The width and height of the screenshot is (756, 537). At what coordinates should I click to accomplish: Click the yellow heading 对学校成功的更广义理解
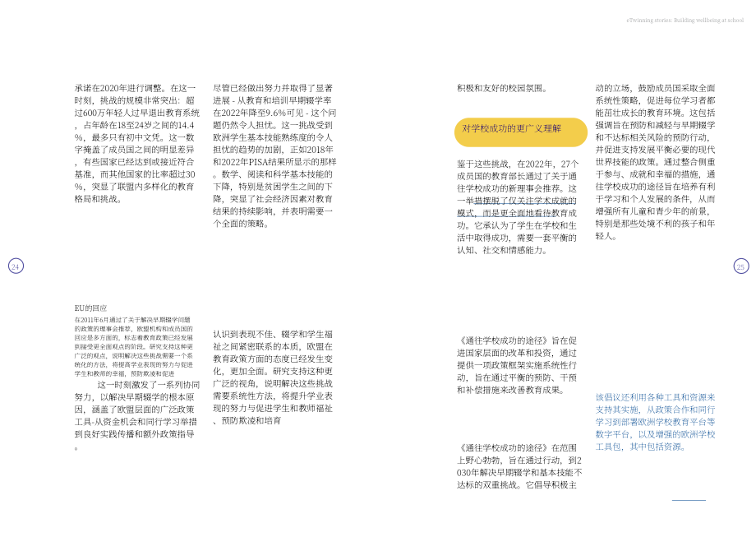pos(521,132)
